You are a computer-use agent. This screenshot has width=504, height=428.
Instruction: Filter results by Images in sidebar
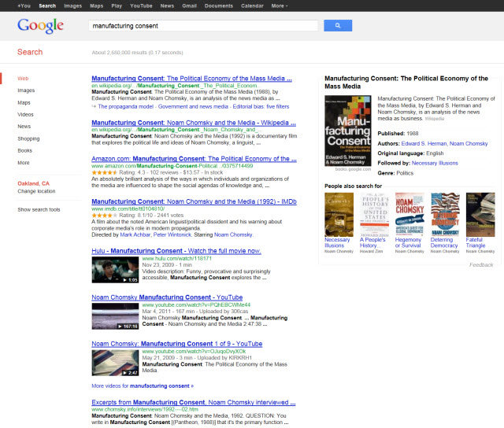(26, 90)
